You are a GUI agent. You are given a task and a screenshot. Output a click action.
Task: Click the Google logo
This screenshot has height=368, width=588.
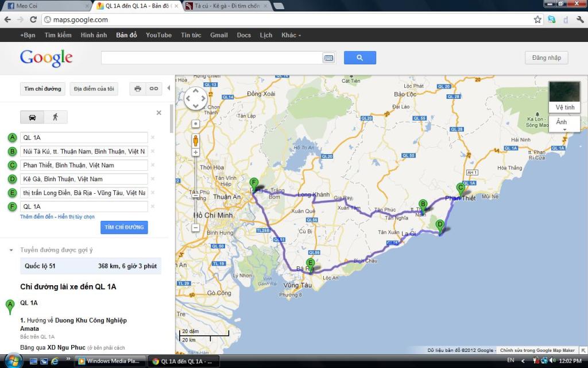[x=46, y=58]
